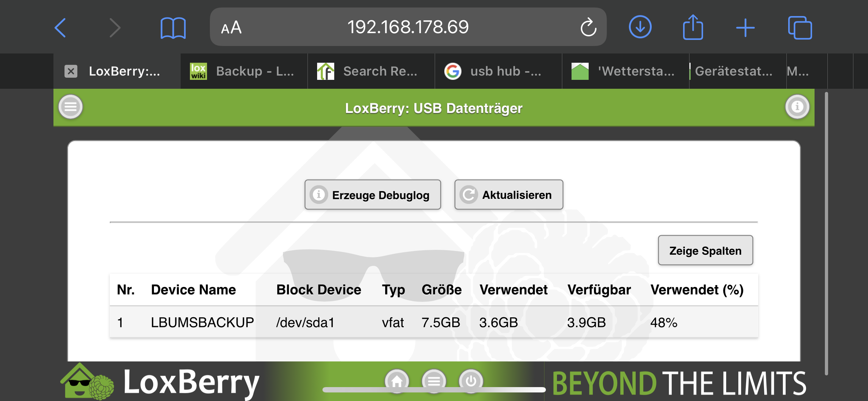The image size is (868, 401).
Task: Open a new tab with plus icon
Action: [745, 27]
